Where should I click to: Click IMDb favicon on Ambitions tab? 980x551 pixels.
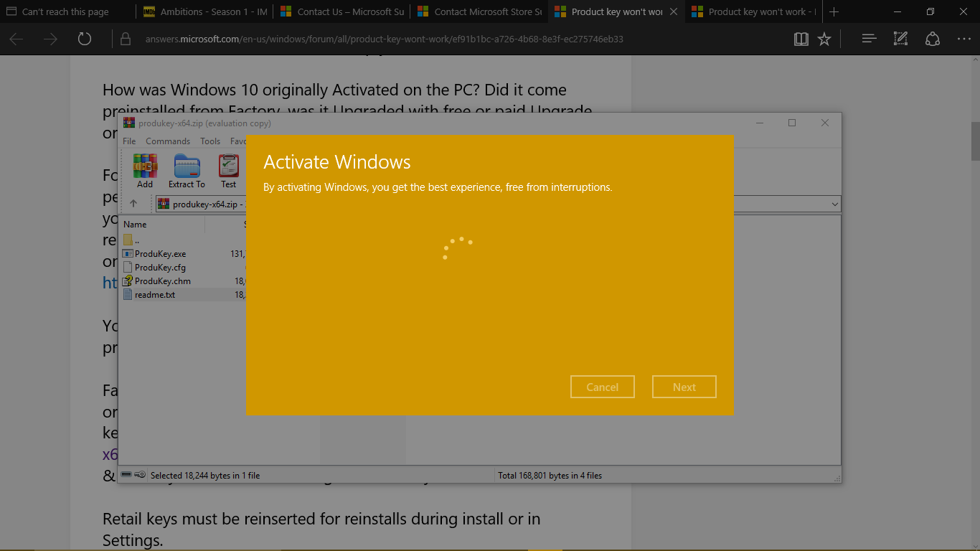(x=149, y=11)
